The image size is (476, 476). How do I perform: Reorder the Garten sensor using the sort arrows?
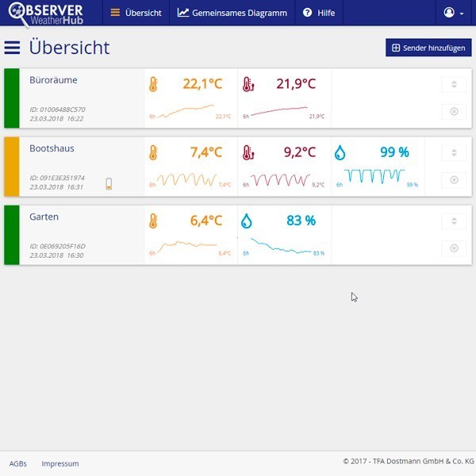tap(454, 221)
